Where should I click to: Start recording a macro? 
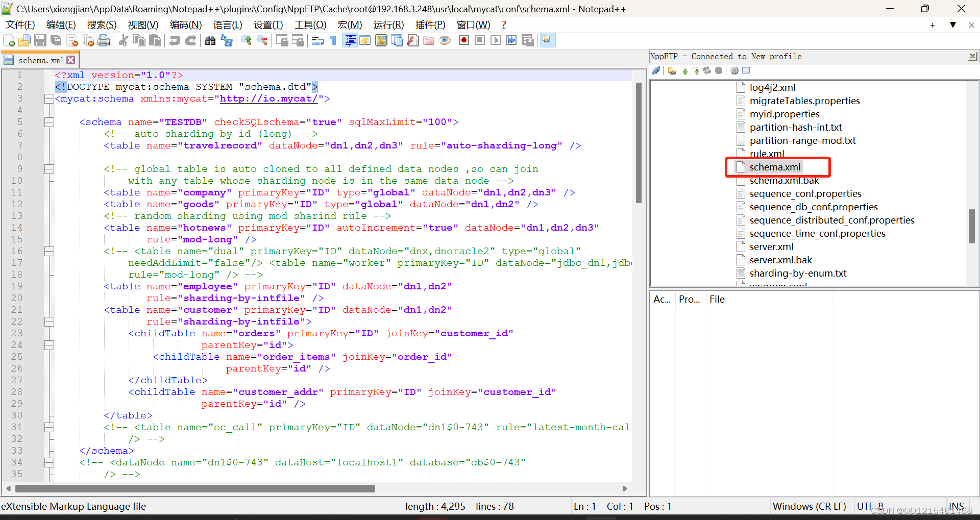[x=464, y=40]
